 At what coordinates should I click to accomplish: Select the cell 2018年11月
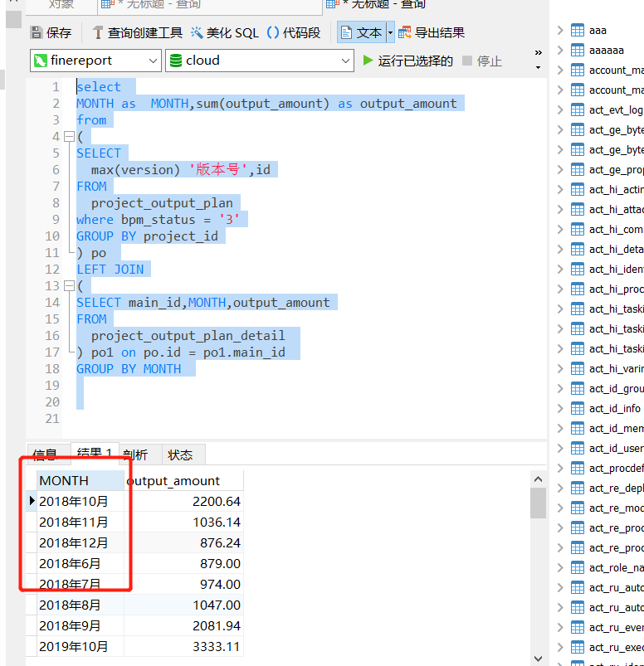80,522
